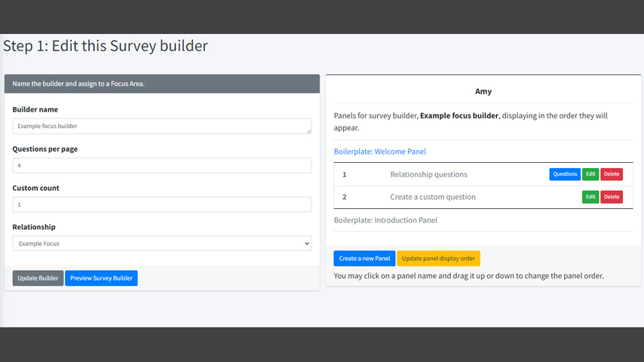The height and width of the screenshot is (362, 644).
Task: Click the resize handle of Builder name field
Action: (309, 131)
